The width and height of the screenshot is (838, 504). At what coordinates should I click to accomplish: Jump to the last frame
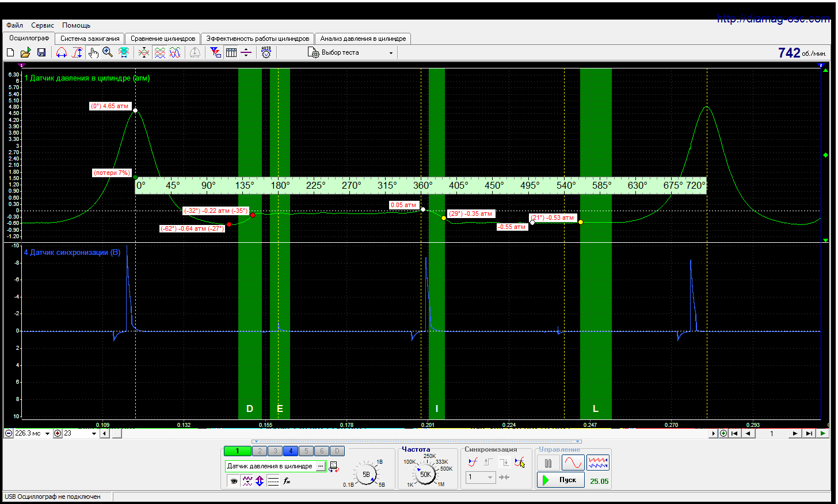[x=809, y=433]
